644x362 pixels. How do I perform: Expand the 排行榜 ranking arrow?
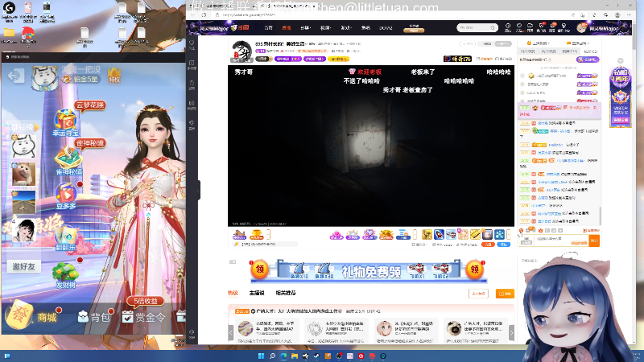point(36,127)
